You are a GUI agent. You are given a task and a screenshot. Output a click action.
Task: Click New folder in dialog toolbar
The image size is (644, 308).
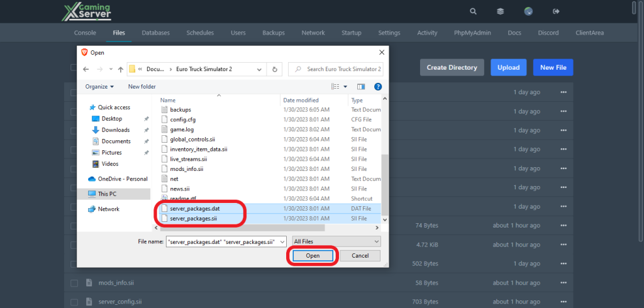coord(142,87)
